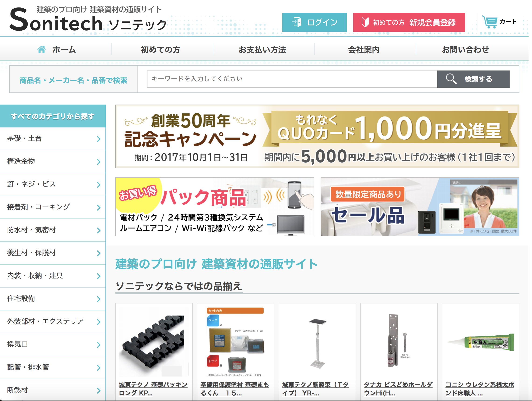
Task: Open the お支払い方法 menu item
Action: pyautogui.click(x=262, y=50)
